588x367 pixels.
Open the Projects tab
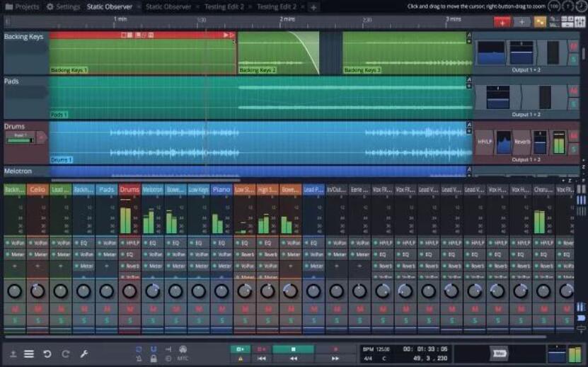point(22,6)
